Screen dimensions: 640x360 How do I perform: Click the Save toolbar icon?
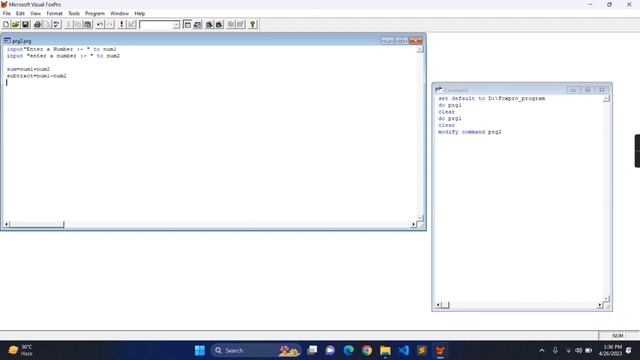25,24
